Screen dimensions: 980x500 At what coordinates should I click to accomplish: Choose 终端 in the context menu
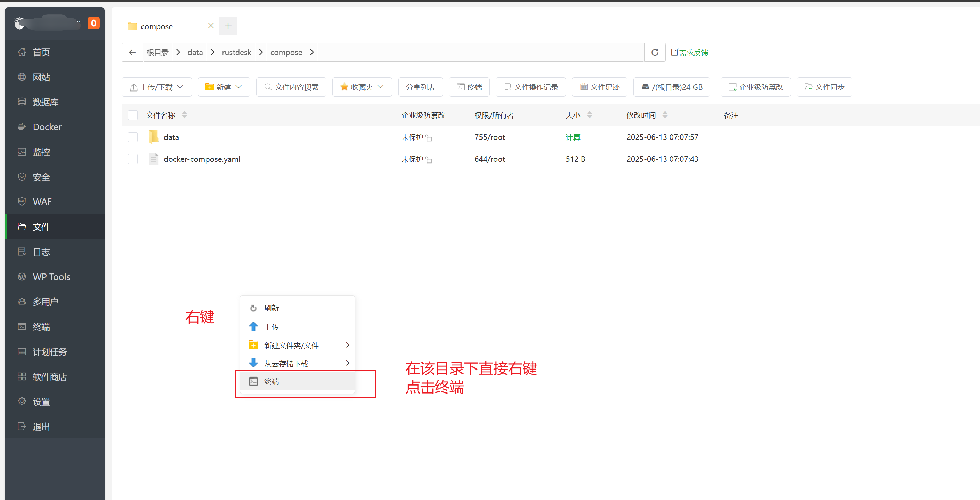(272, 382)
